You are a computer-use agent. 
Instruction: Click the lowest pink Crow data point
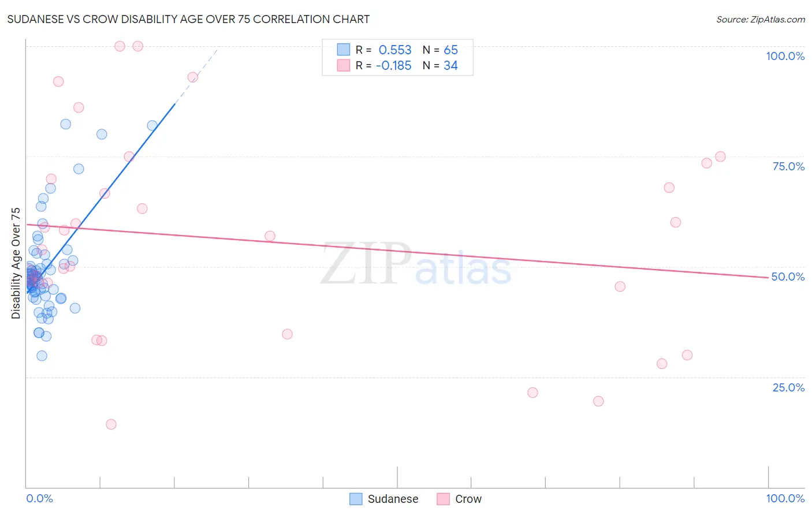click(x=111, y=424)
